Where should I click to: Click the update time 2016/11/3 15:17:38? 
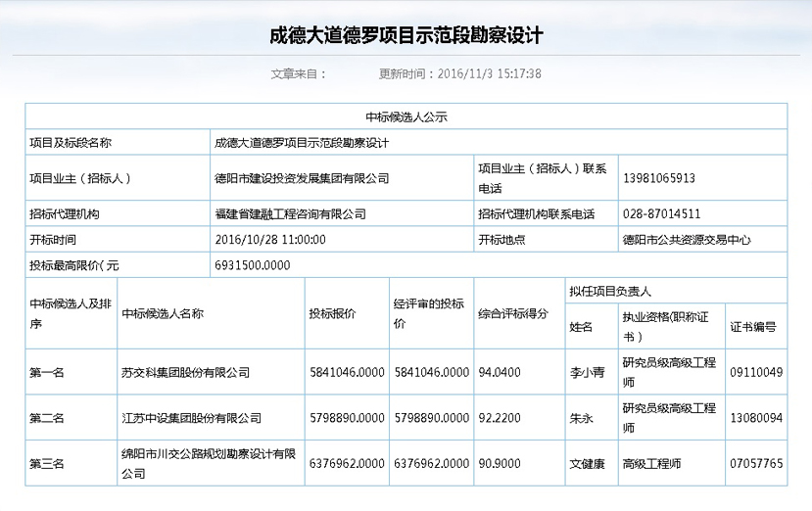460,73
